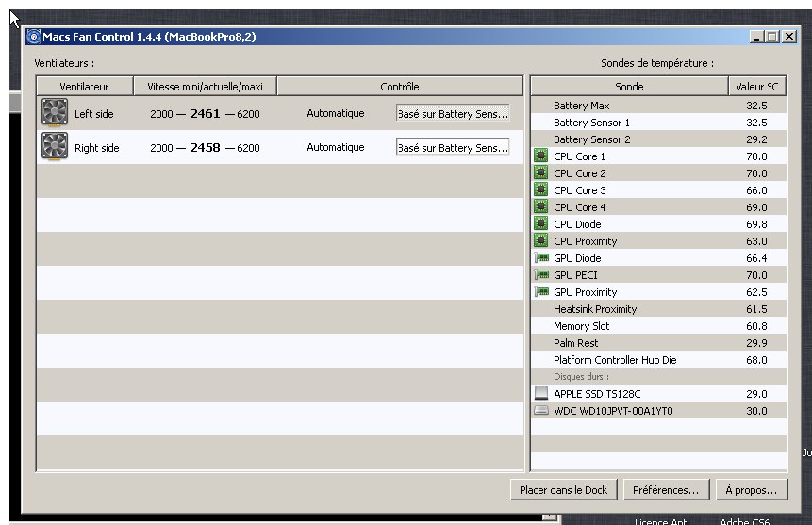Screen dimensions: 812x525
Task: Click the CPU Diode chip icon
Action: (x=541, y=224)
